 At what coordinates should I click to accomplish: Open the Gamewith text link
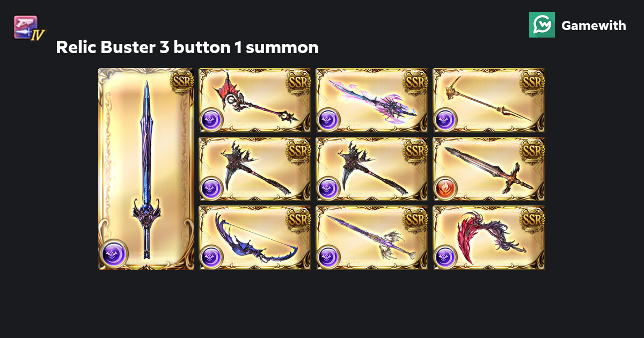pos(594,25)
